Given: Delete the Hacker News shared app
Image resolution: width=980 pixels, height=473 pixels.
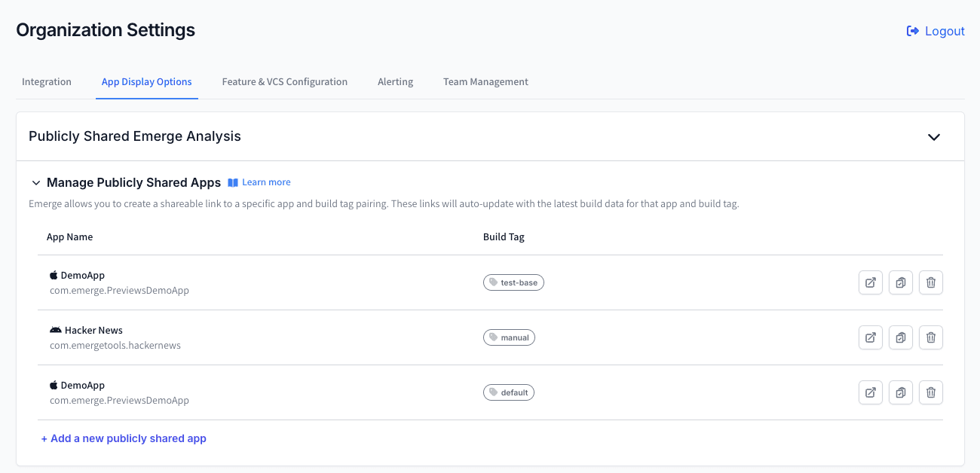Looking at the screenshot, I should [x=931, y=337].
